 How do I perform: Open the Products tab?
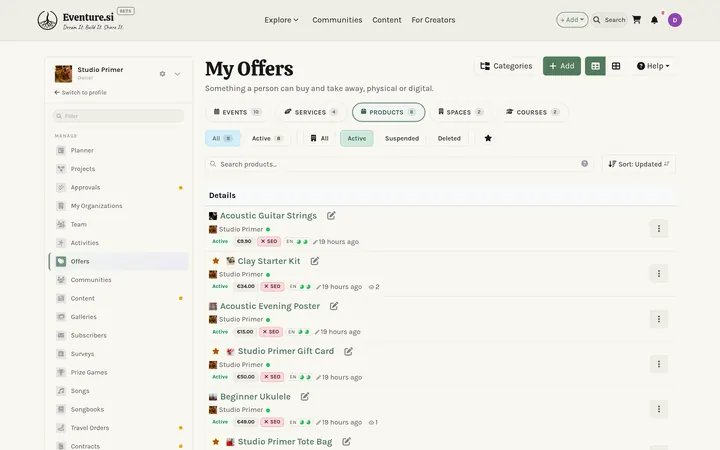tap(388, 112)
